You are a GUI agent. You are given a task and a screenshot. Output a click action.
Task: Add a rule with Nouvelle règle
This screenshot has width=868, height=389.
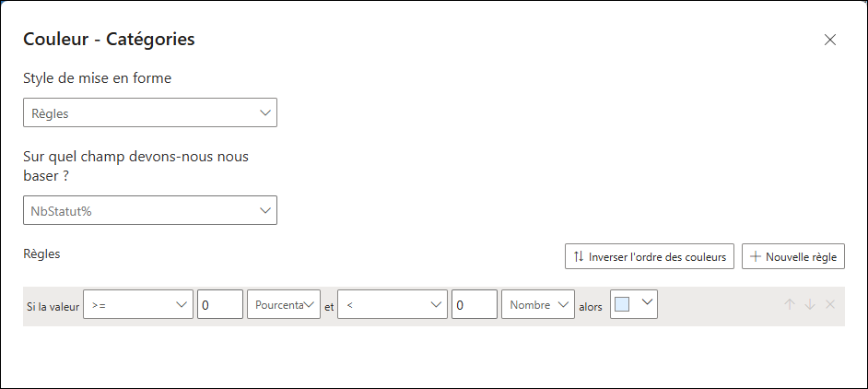793,257
